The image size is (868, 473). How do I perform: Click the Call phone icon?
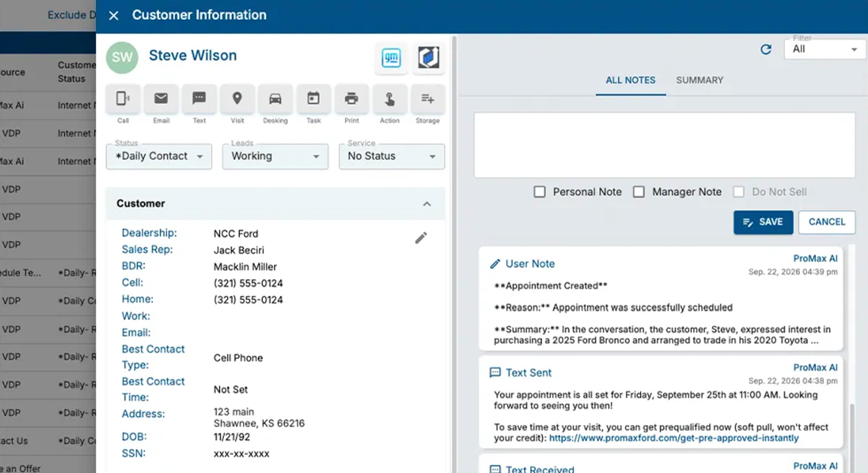(123, 99)
